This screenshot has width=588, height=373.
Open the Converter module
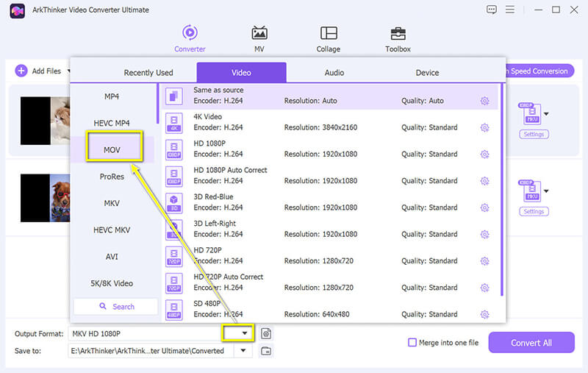[190, 38]
